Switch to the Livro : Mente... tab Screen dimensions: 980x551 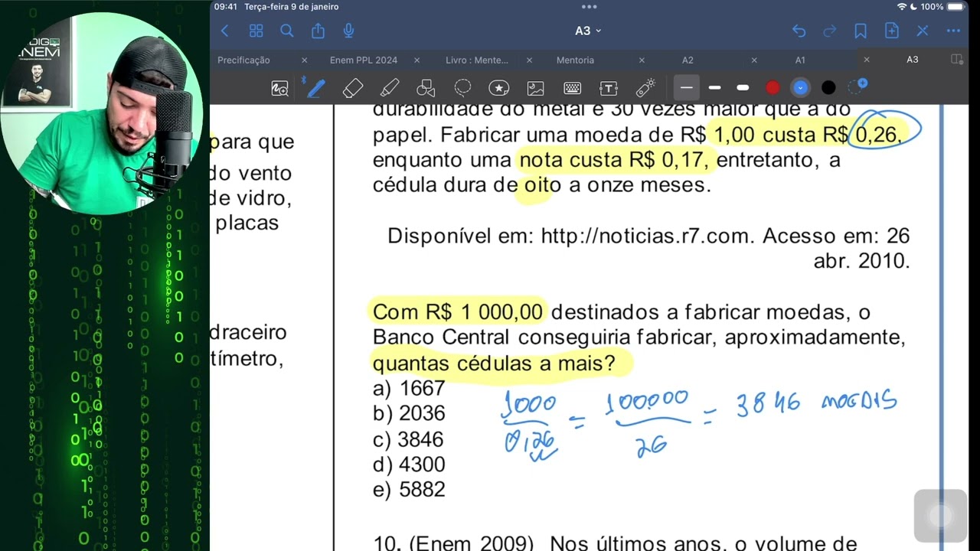[477, 60]
